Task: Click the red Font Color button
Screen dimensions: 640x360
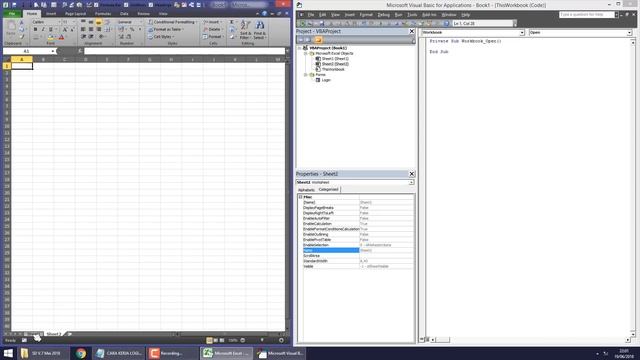Action: (61, 37)
